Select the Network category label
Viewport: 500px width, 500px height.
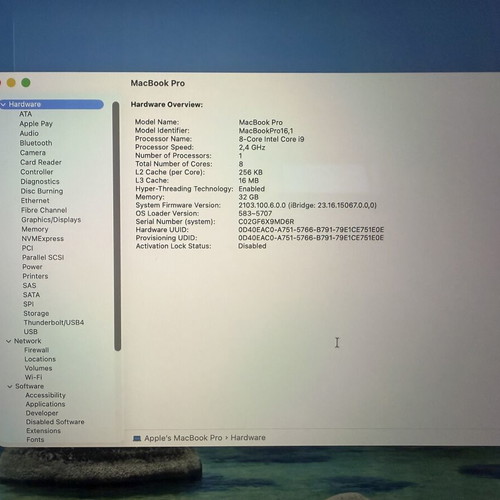pyautogui.click(x=28, y=341)
